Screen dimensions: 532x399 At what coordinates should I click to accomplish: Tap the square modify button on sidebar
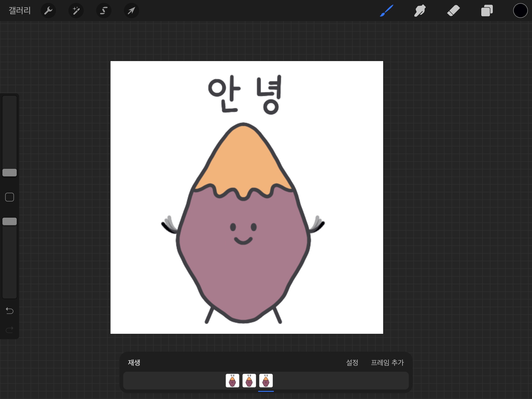point(10,197)
